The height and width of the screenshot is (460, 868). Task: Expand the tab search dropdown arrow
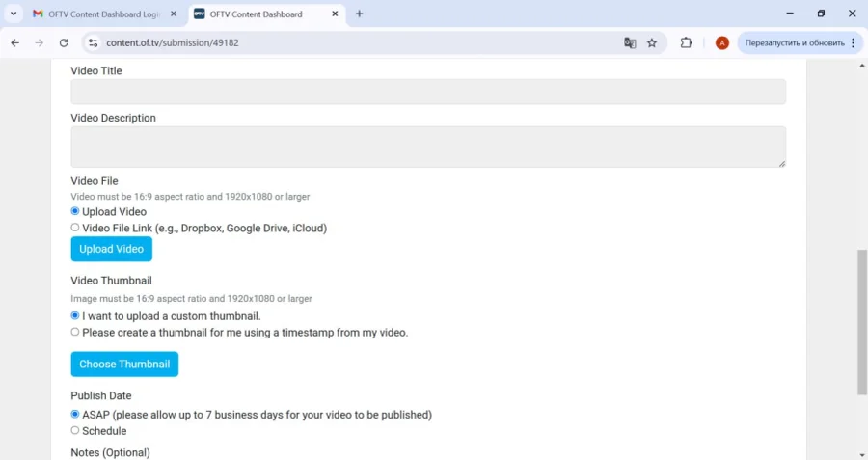coord(14,14)
